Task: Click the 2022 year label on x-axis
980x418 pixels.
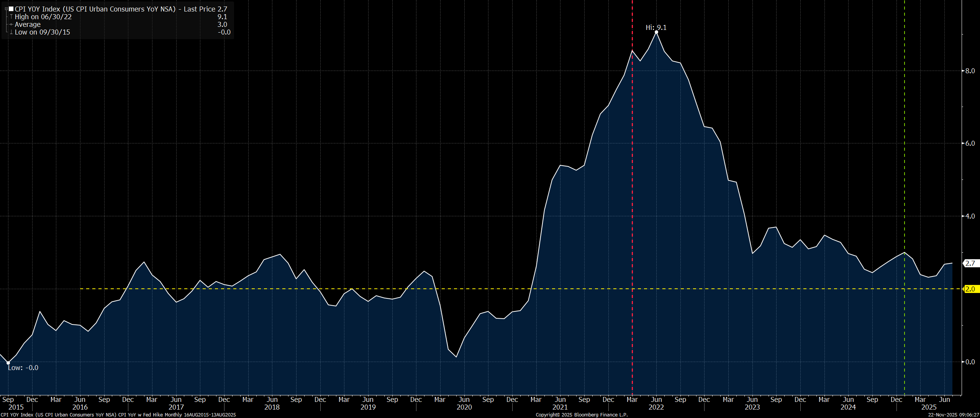Action: tap(656, 407)
